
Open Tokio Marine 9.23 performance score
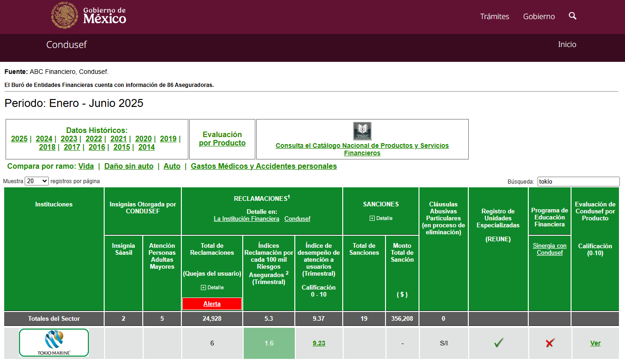pyautogui.click(x=319, y=344)
